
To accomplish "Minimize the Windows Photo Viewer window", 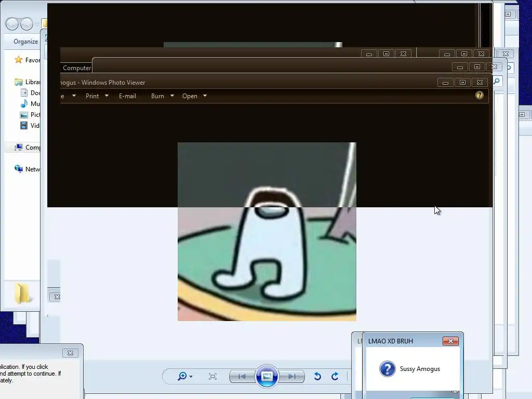I will point(445,83).
